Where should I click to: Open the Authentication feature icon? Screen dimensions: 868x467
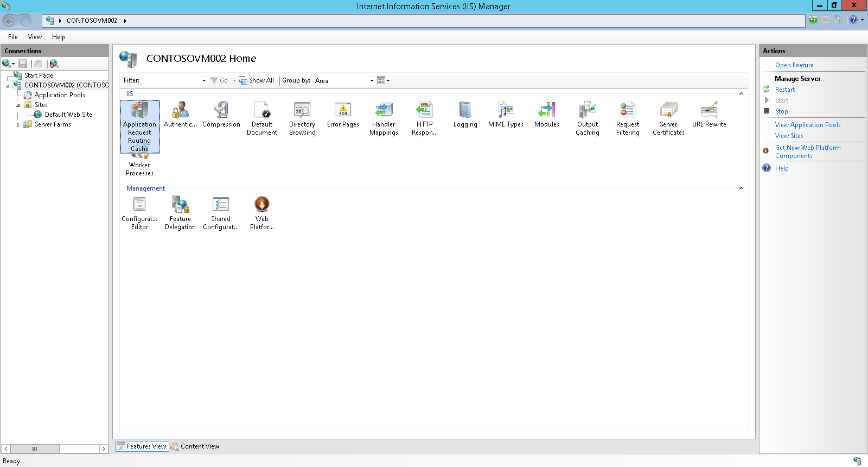pyautogui.click(x=180, y=115)
